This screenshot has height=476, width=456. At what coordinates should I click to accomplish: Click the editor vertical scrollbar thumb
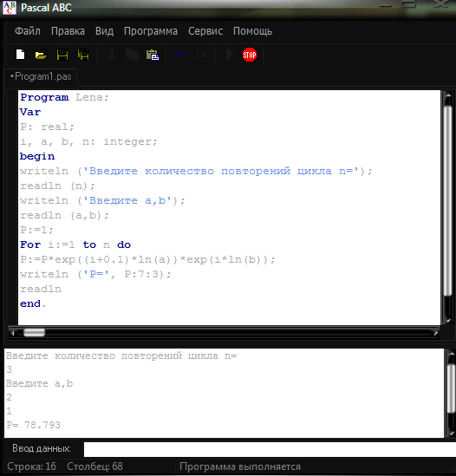(448, 200)
